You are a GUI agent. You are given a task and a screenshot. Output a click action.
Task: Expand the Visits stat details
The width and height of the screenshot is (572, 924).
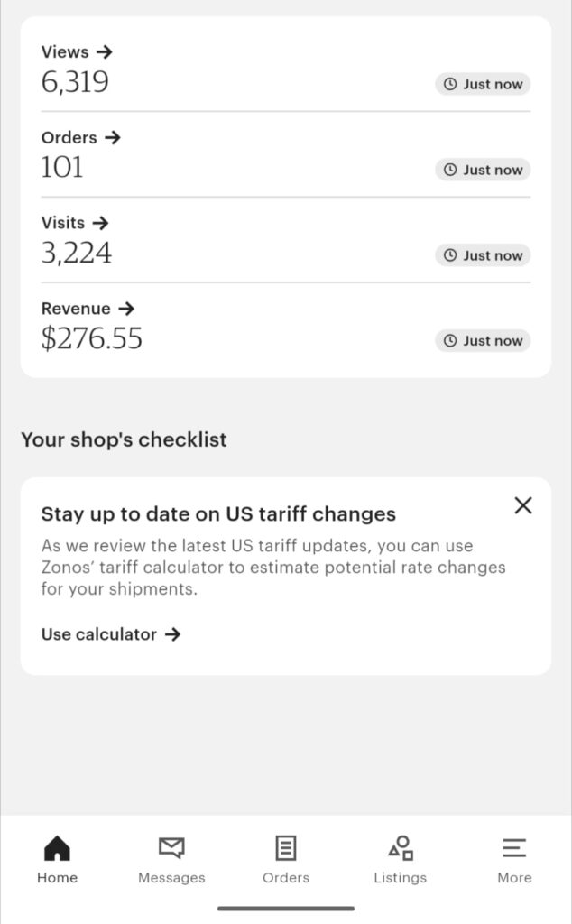pyautogui.click(x=75, y=223)
